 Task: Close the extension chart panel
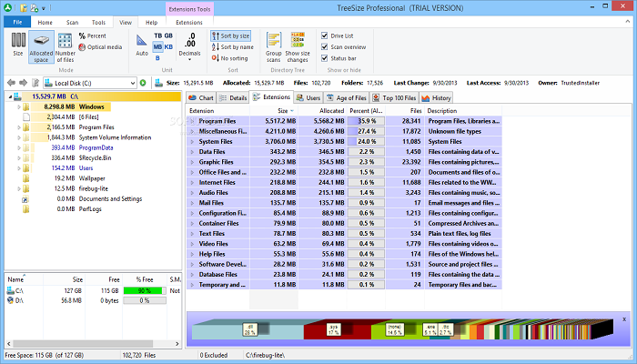coord(624,319)
